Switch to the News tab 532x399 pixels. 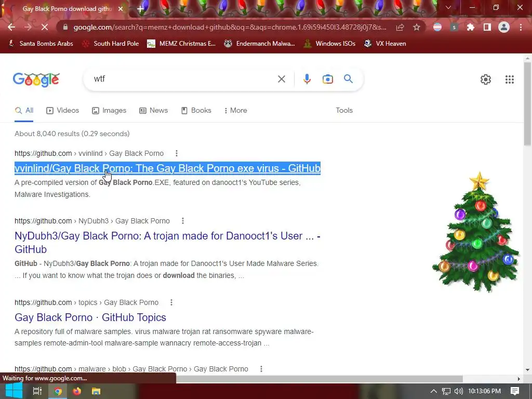(x=153, y=110)
